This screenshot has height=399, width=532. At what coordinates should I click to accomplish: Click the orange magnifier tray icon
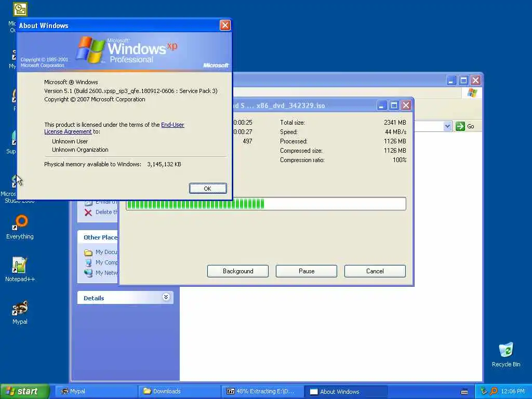pos(494,391)
